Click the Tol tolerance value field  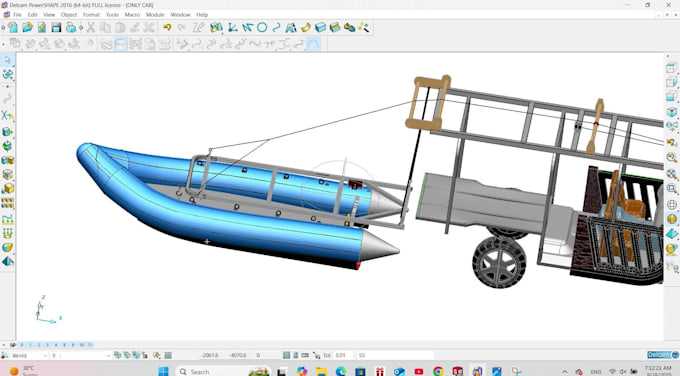coord(344,356)
